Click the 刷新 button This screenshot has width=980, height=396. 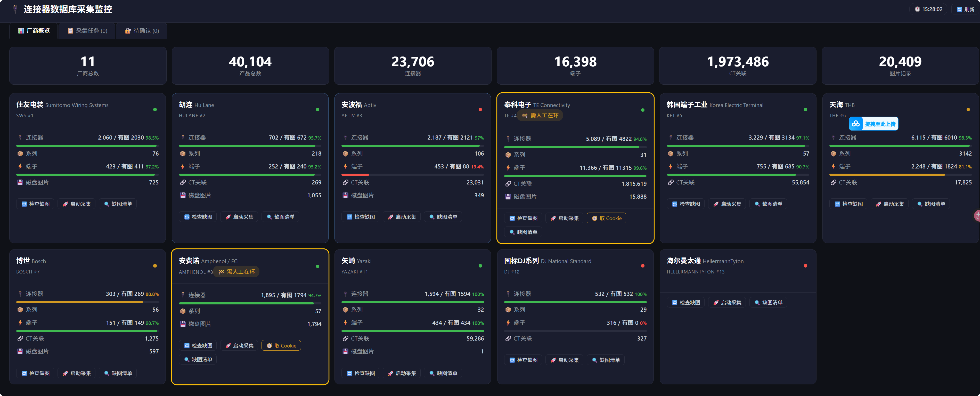point(966,10)
